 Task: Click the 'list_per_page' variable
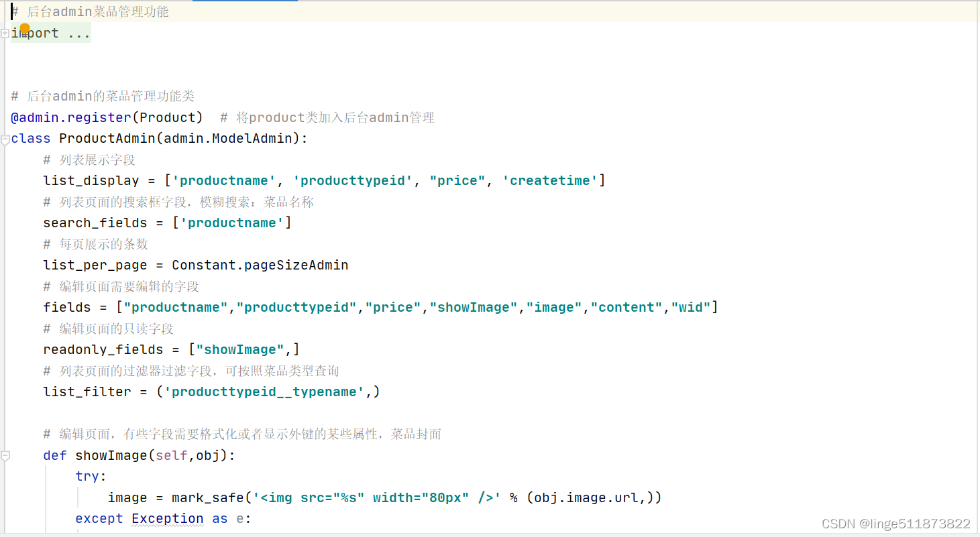(x=95, y=265)
